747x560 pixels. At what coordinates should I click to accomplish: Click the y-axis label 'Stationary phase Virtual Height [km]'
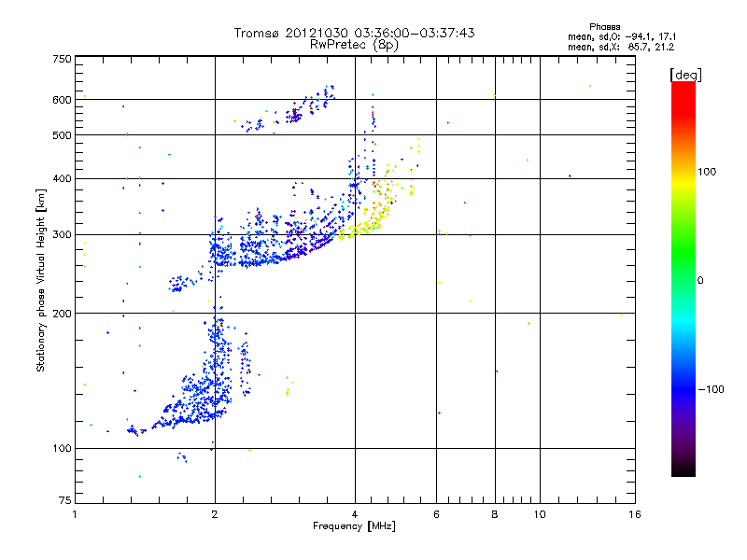pos(40,280)
